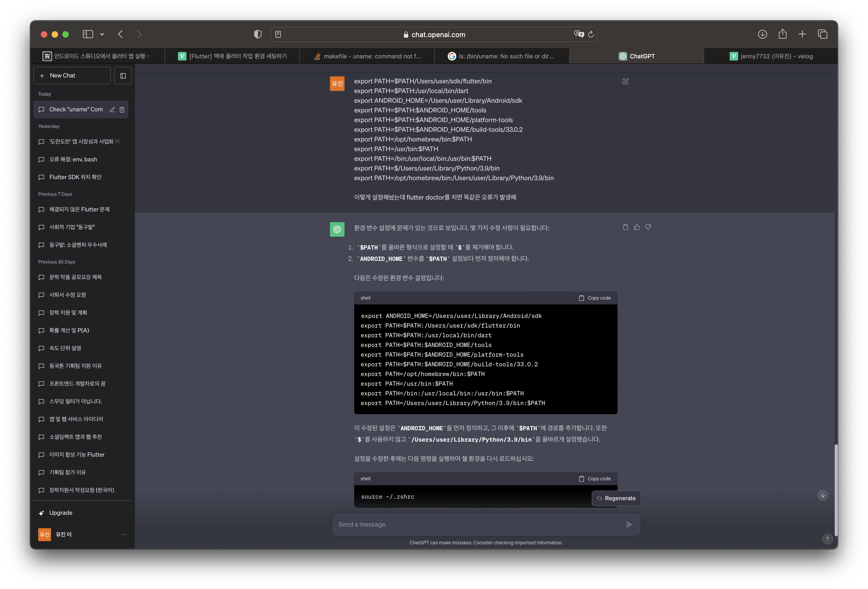The height and width of the screenshot is (589, 868).
Task: Delete the Check "uname" chat with trash icon
Action: 122,109
